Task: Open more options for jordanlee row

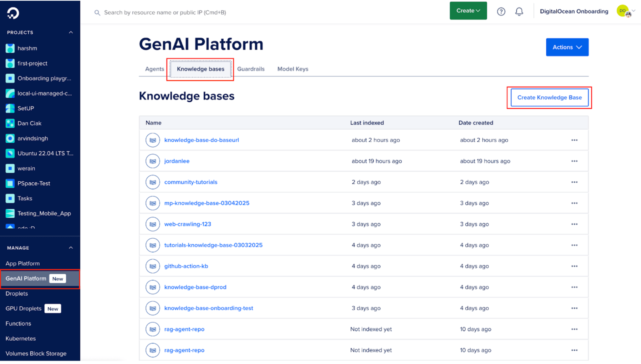Action: coord(574,161)
